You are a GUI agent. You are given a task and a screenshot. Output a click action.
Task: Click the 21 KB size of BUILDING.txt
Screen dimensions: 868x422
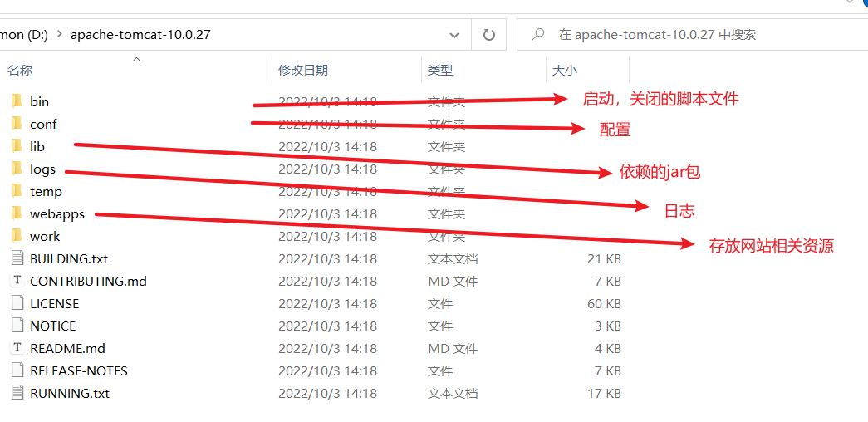tap(604, 258)
